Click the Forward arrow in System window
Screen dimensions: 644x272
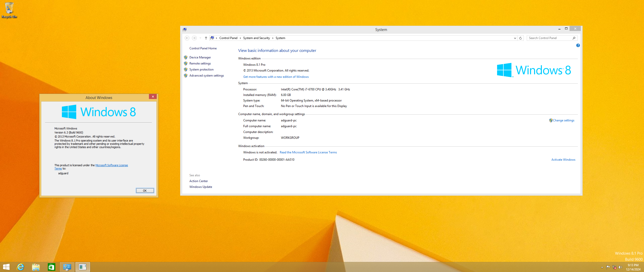coord(194,38)
